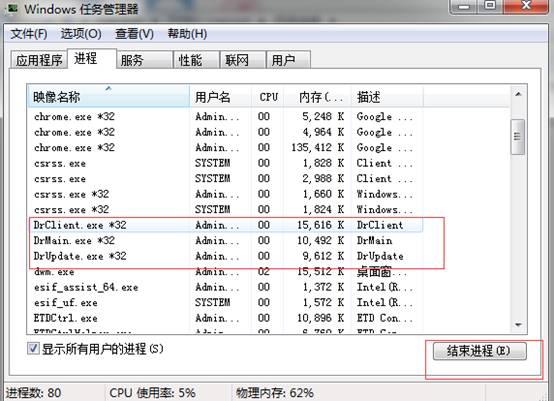Select csrss.exe using 1,828 K memory
The width and height of the screenshot is (554, 401).
(226, 163)
